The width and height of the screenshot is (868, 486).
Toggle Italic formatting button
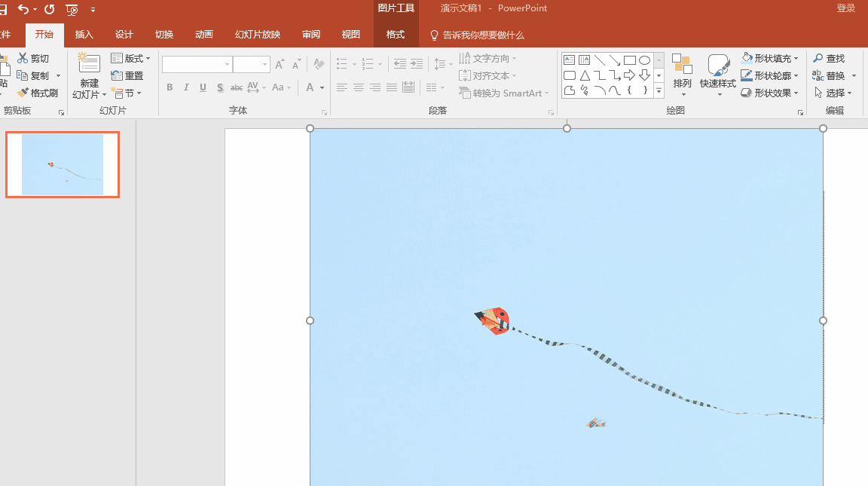coord(186,87)
